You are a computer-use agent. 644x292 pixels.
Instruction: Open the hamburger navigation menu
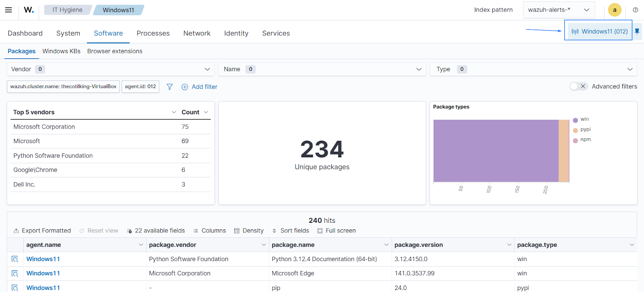tap(8, 10)
